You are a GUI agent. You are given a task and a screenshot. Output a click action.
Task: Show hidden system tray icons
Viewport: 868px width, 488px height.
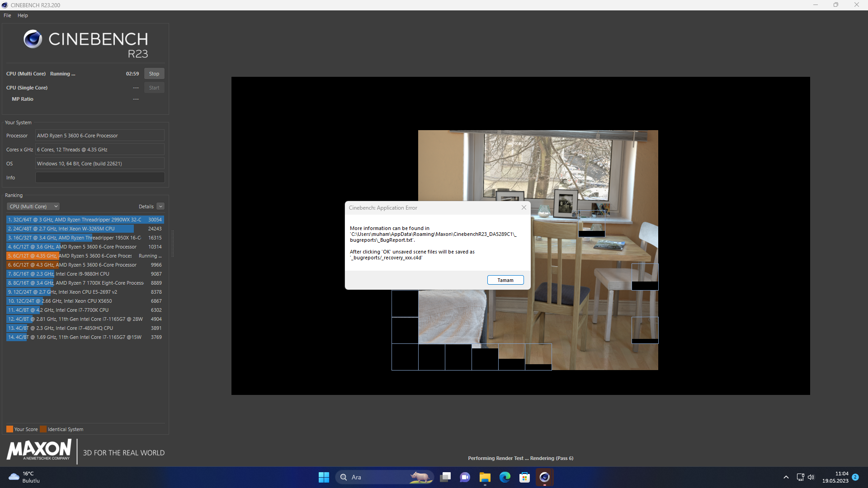click(786, 477)
